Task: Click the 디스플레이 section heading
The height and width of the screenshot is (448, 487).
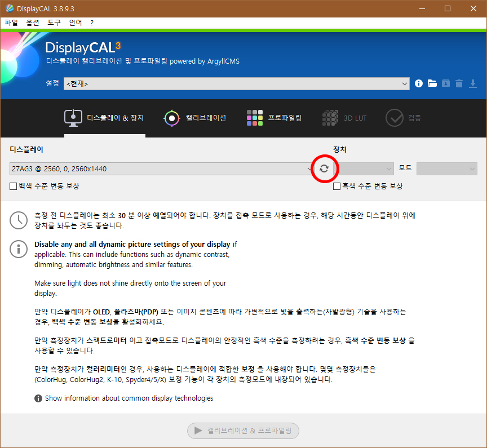Action: (26, 149)
